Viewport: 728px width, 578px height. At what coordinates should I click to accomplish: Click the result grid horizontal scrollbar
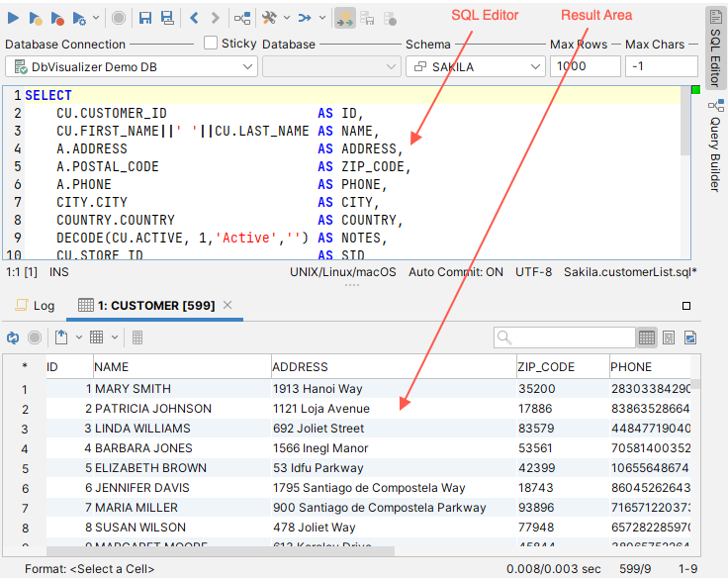tap(221, 551)
